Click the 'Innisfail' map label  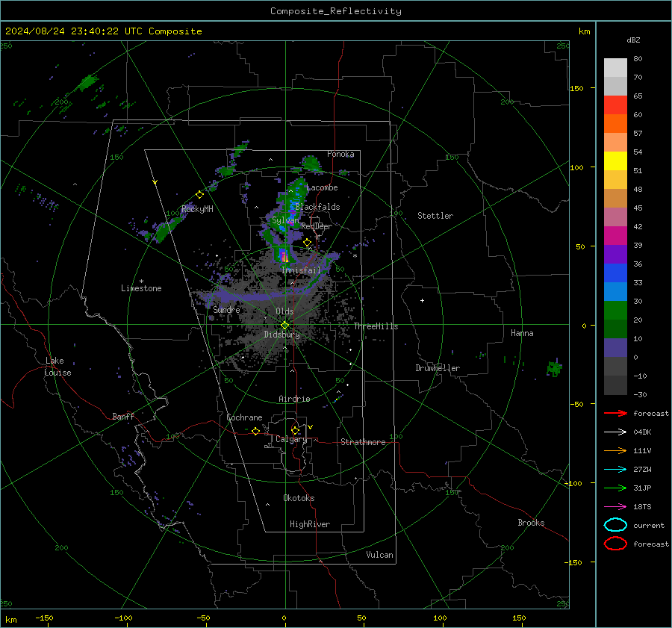[x=301, y=270]
